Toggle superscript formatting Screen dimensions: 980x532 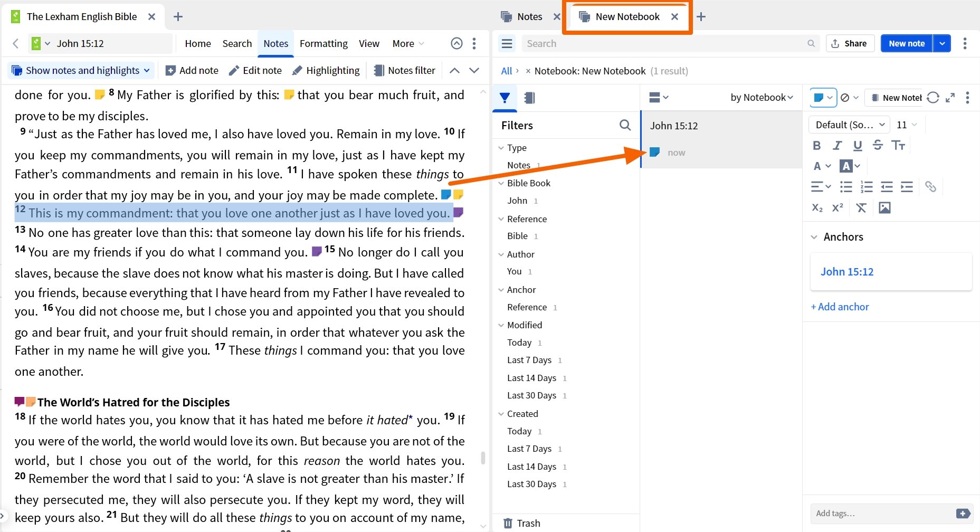[x=838, y=207]
